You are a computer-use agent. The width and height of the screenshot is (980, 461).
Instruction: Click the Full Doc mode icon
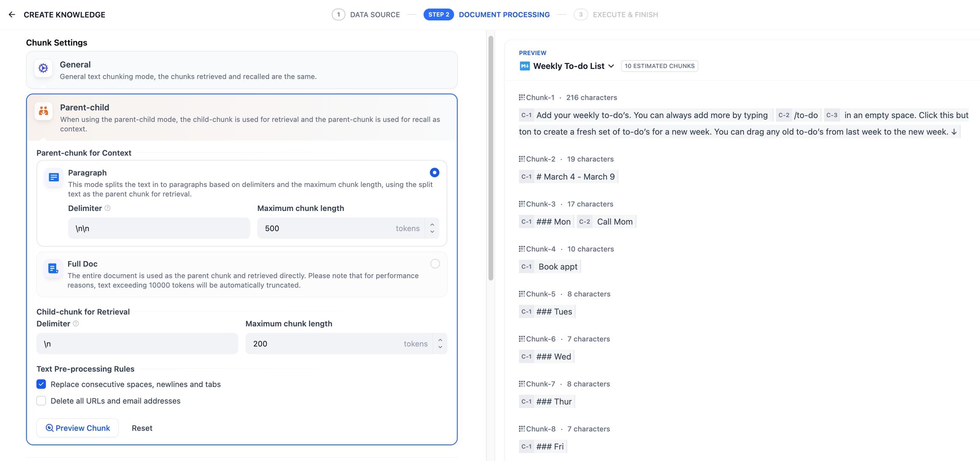pos(53,268)
